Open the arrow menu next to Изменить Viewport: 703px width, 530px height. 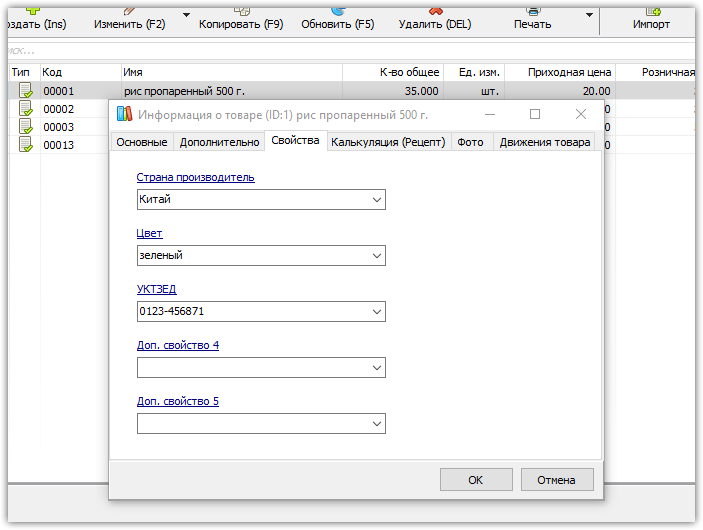click(186, 15)
